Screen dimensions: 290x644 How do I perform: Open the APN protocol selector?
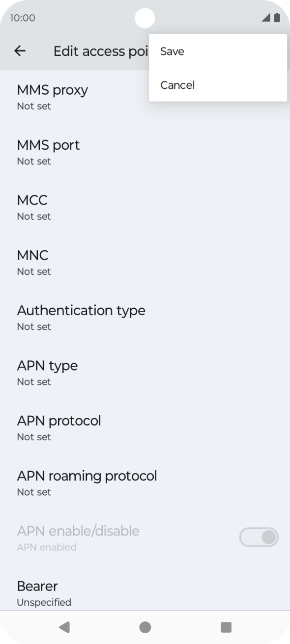(145, 428)
